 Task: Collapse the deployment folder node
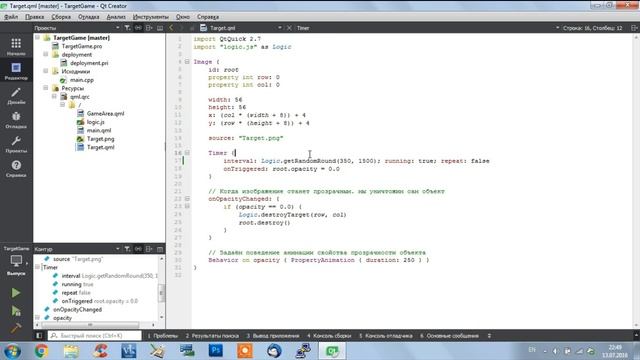click(x=46, y=54)
